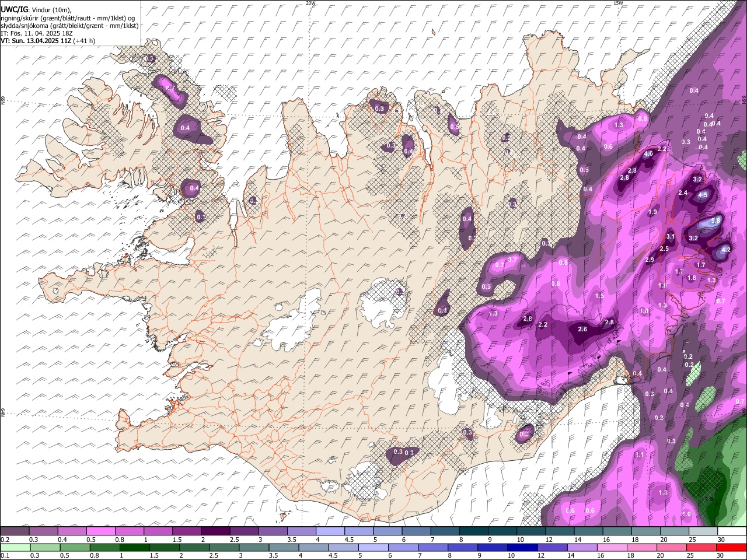Click the 5.8 precipitation value on the map
747x560 pixels.
[x=716, y=220]
